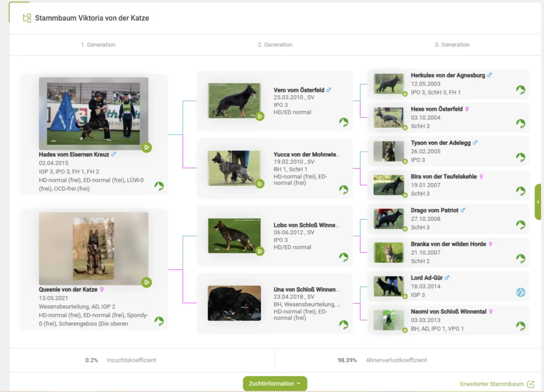Image resolution: width=544 pixels, height=392 pixels.
Task: Expand the green side panel arrow tab
Action: (x=538, y=202)
